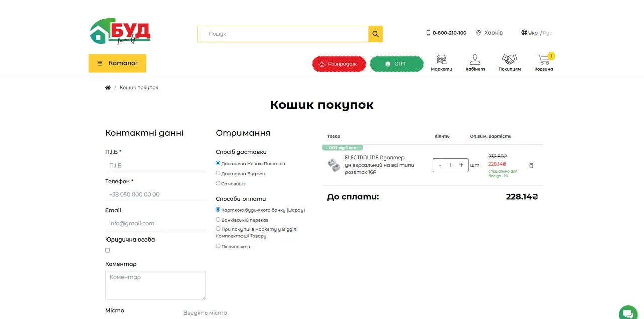Tick the Юридична особа checkbox
Screen dimensions: 644x319
pyautogui.click(x=107, y=250)
